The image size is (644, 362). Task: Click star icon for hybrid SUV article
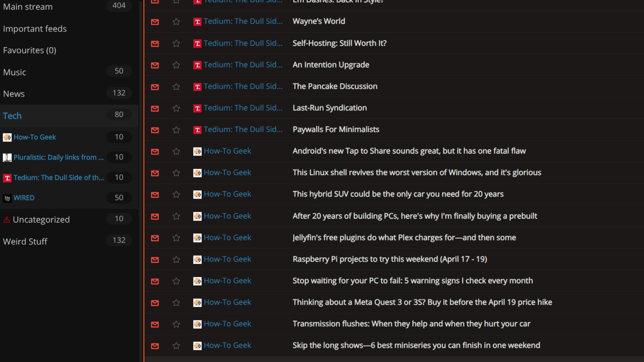pyautogui.click(x=176, y=194)
